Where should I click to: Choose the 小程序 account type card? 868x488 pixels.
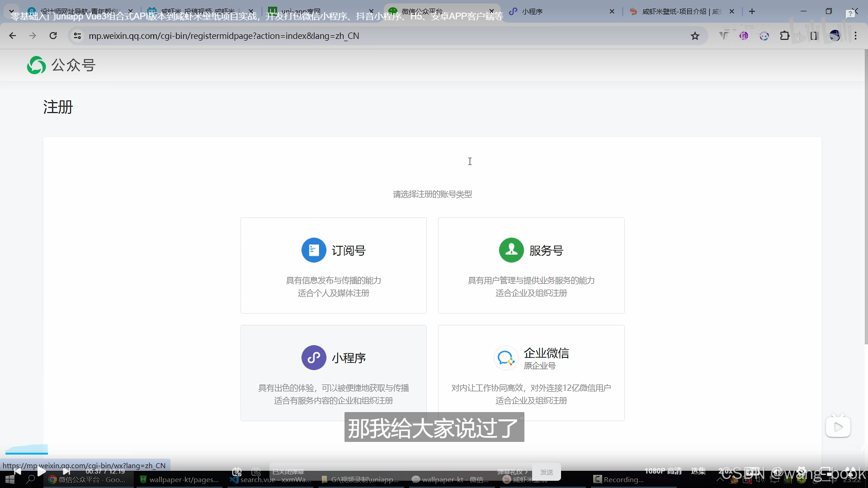pos(334,373)
